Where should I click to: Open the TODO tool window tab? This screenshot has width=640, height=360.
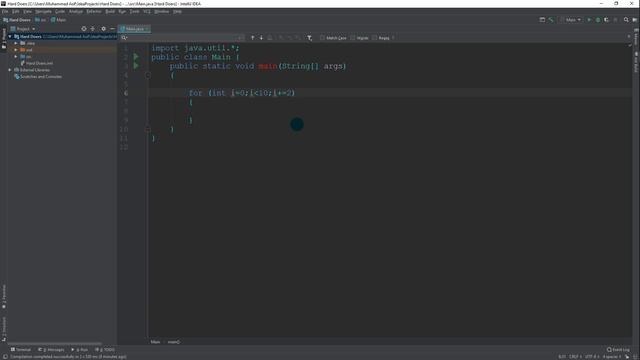pyautogui.click(x=105, y=349)
